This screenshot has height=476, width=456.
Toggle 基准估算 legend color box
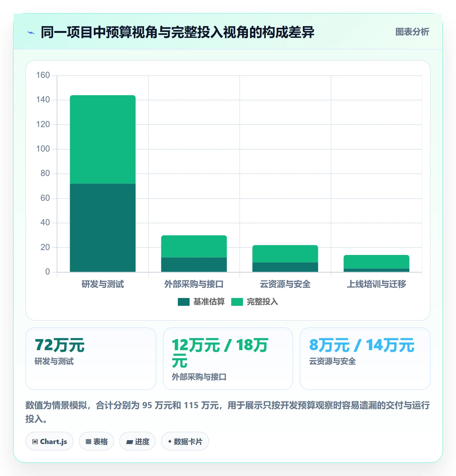click(x=184, y=302)
